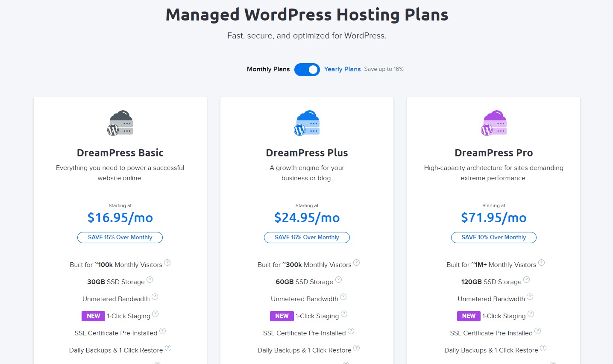Click the $16.95/mo price
This screenshot has height=364, width=613.
coord(120,218)
